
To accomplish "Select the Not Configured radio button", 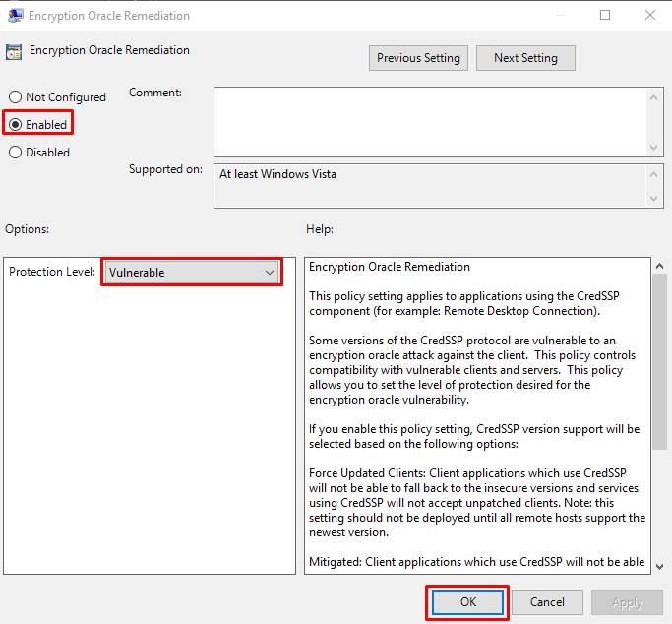I will [x=15, y=97].
